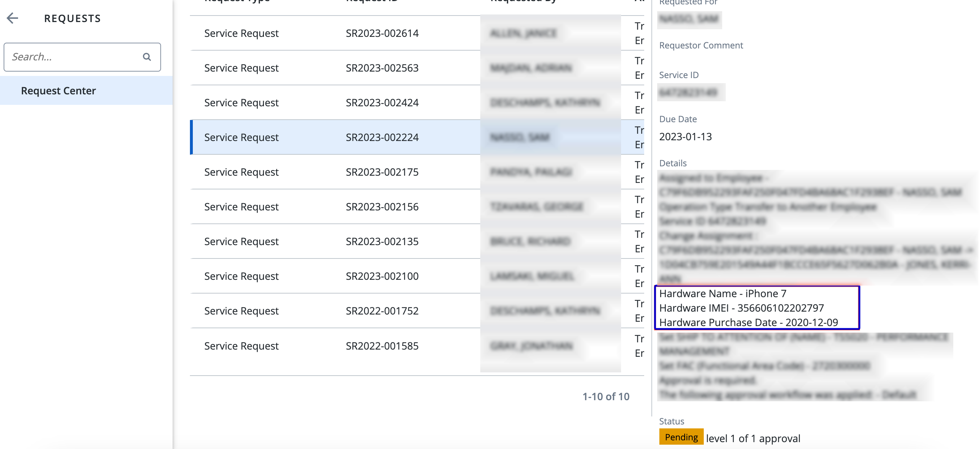Click the Pending status badge

pos(681,437)
